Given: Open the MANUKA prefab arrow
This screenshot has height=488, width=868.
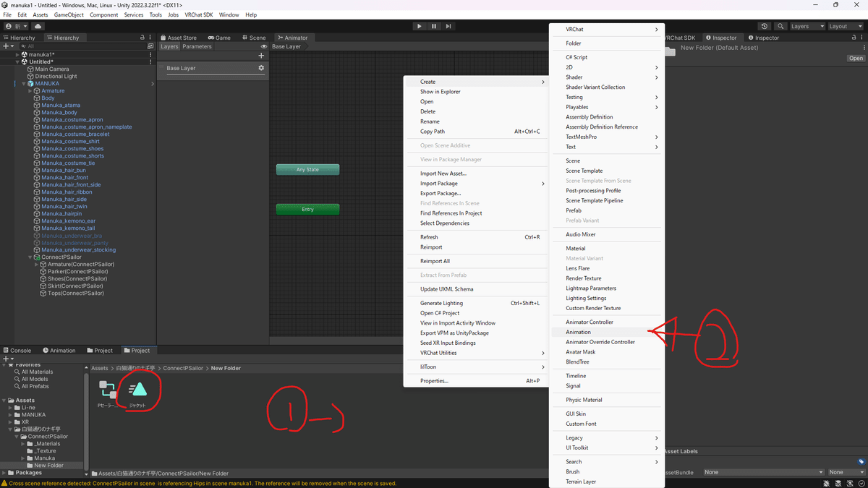Looking at the screenshot, I should 152,84.
